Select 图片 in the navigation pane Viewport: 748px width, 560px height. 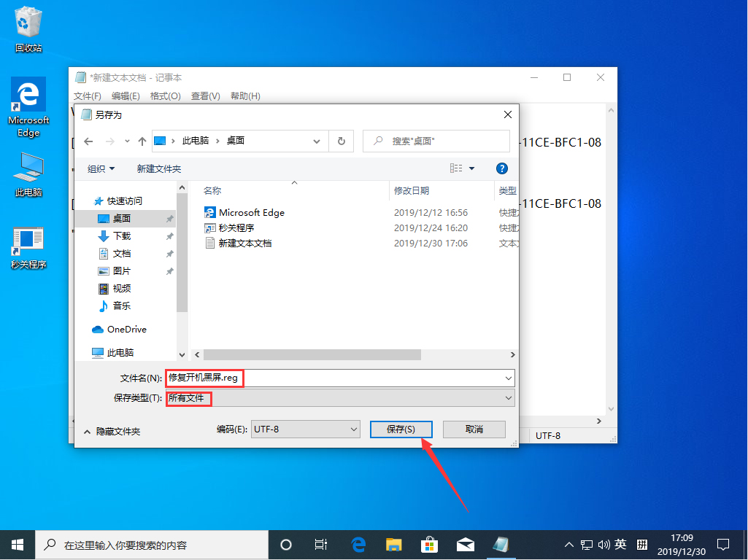click(x=124, y=271)
